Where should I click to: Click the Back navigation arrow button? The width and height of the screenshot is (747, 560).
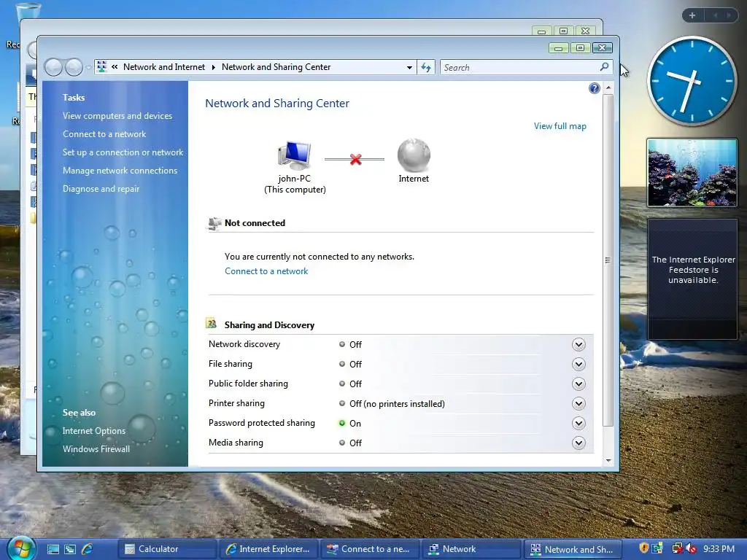tap(53, 68)
